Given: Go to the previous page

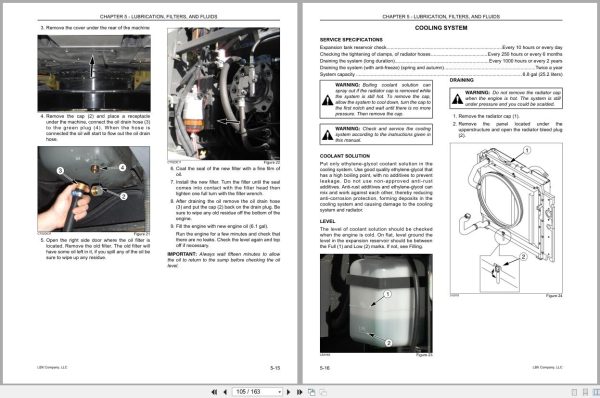Looking at the screenshot, I should [x=225, y=392].
